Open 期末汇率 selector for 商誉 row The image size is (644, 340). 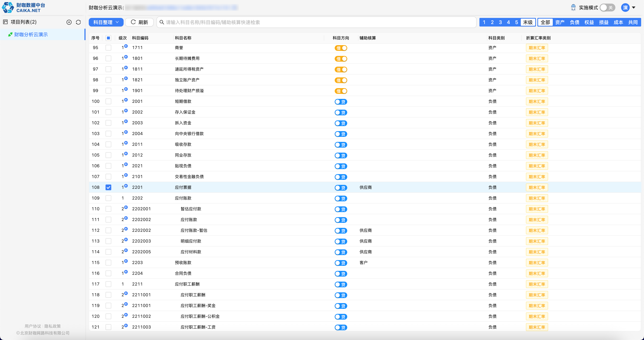[537, 48]
